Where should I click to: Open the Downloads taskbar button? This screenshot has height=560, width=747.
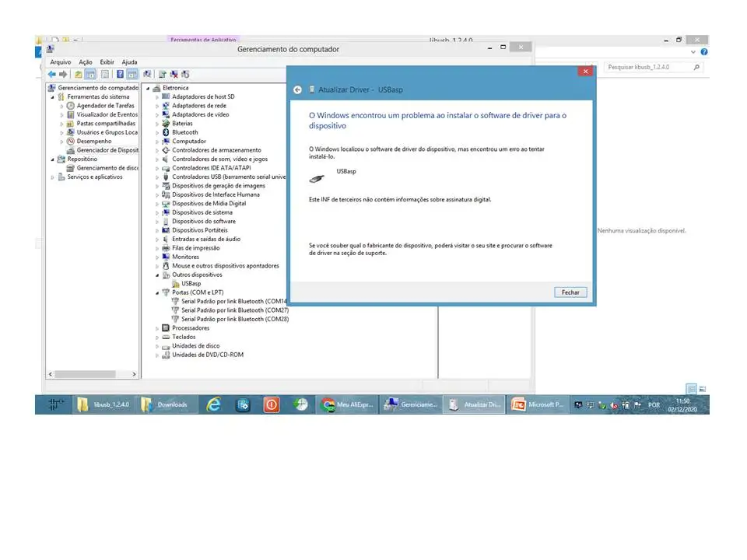point(167,404)
